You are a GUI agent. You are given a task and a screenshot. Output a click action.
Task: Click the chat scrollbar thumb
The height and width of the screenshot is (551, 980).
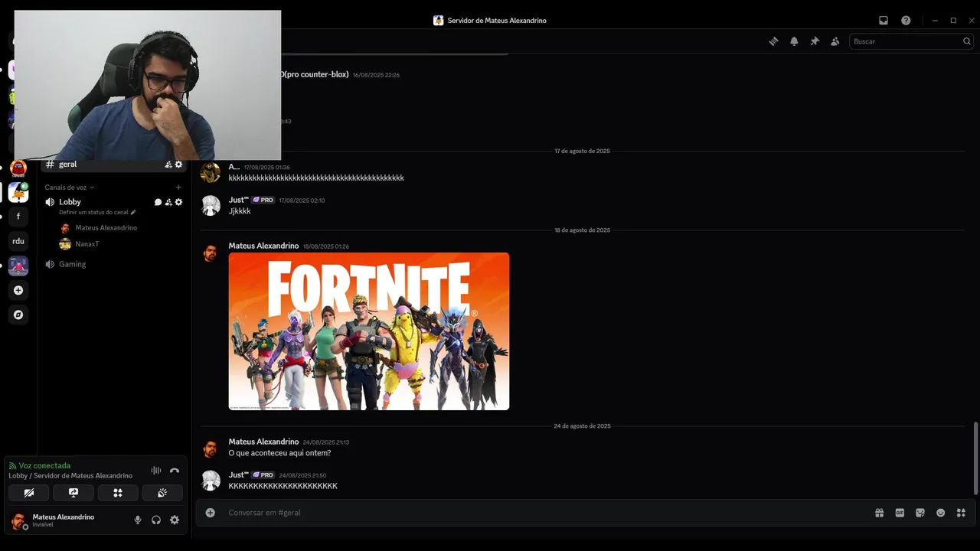tap(975, 458)
